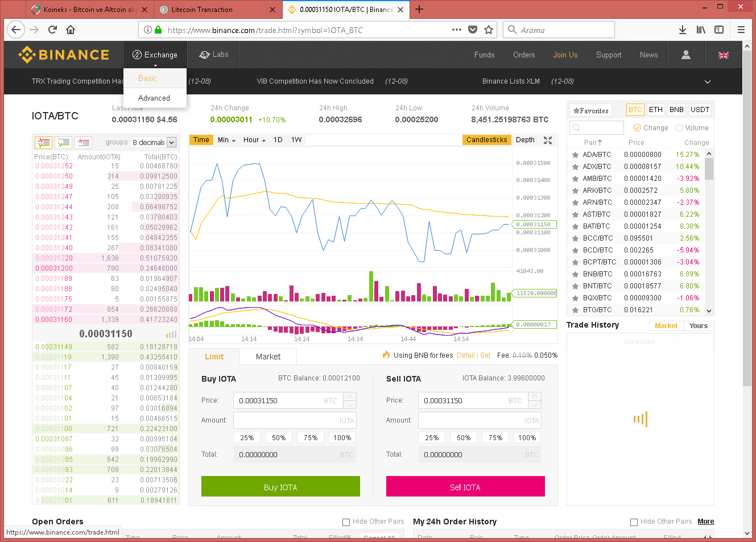Select Volume radio option
The image size is (756, 542).
679,128
